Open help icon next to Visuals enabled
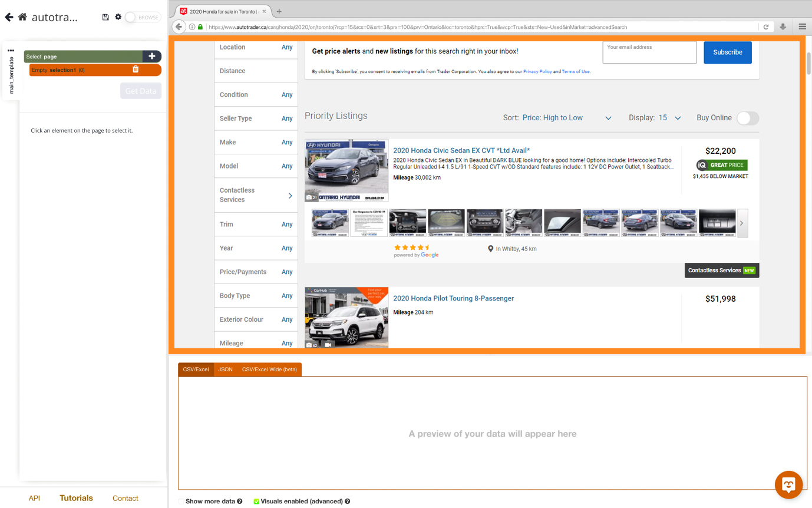 [x=348, y=502]
